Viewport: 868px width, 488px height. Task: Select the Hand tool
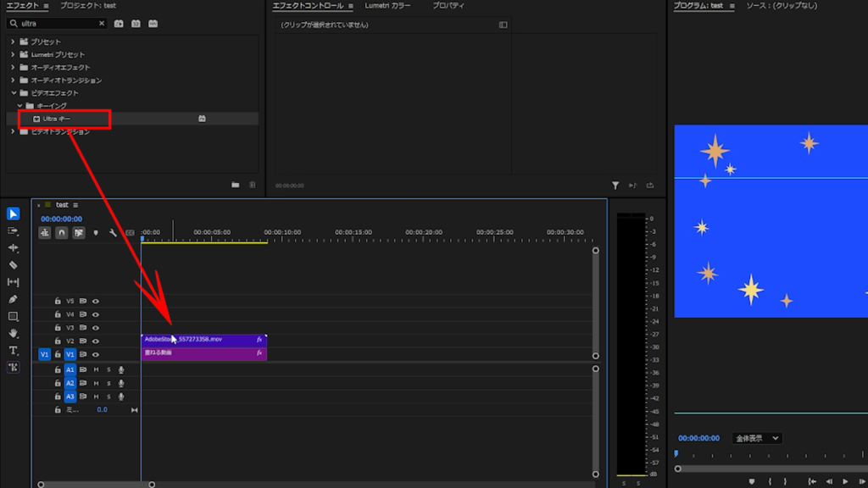click(14, 333)
